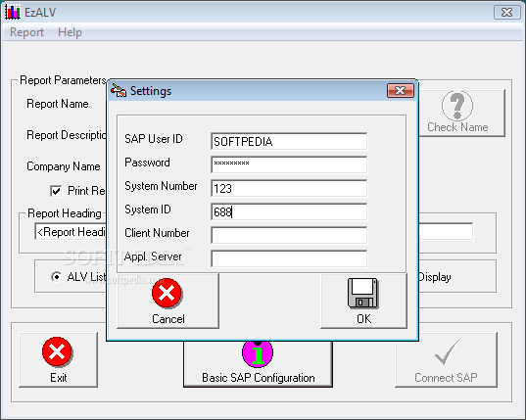Click the 'Appl. Server' label
Screen dimensions: 526x420
[153, 257]
